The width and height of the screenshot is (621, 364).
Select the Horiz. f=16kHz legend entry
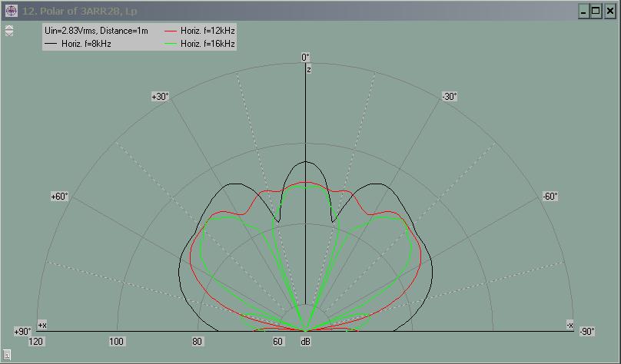tap(200, 44)
